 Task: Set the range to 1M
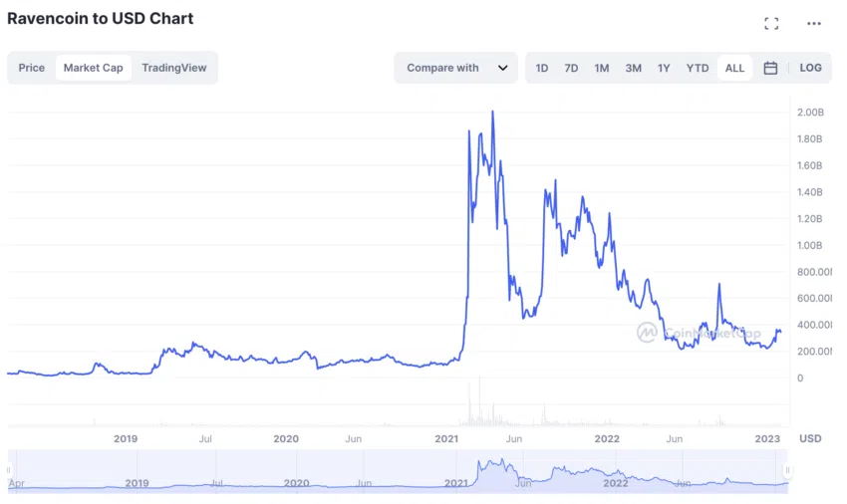click(x=602, y=68)
